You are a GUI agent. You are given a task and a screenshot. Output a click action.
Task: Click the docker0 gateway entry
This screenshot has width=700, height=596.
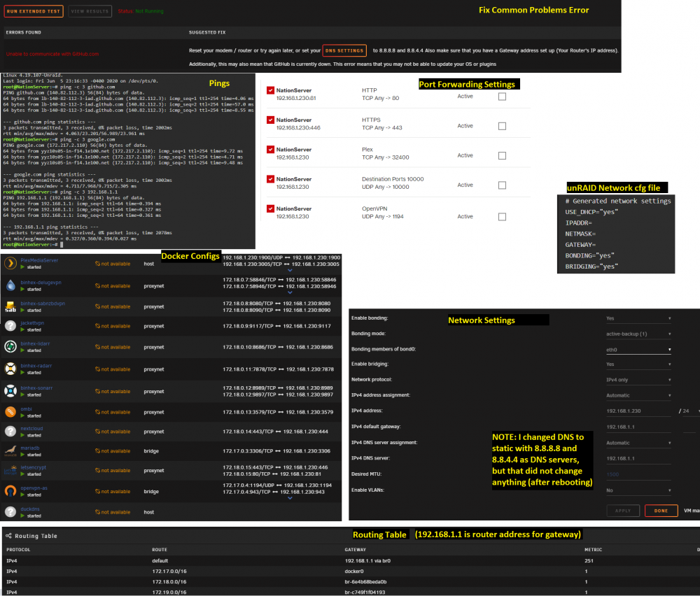354,571
